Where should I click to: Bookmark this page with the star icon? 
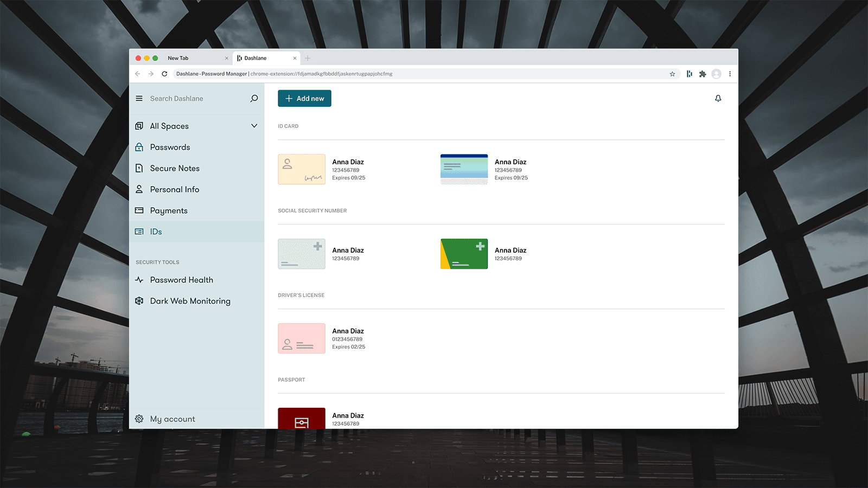click(x=672, y=74)
